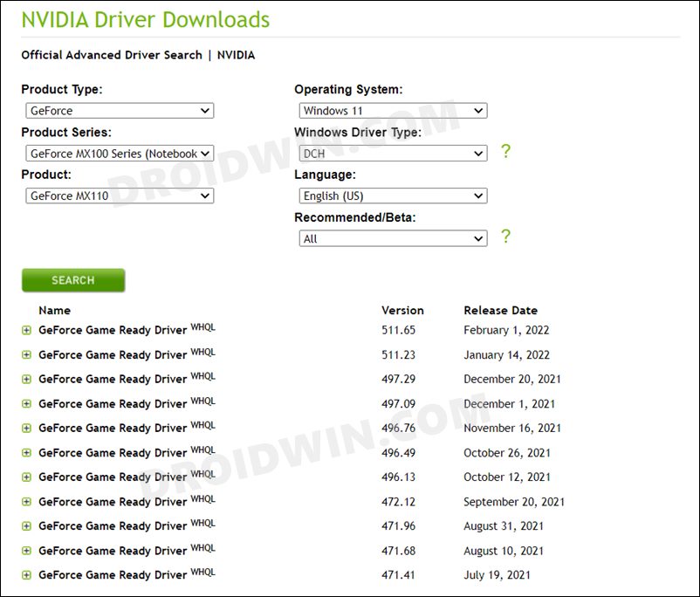700x597 pixels.
Task: Open GeForce Game Ready Driver from October 26, 2021
Action: click(113, 453)
